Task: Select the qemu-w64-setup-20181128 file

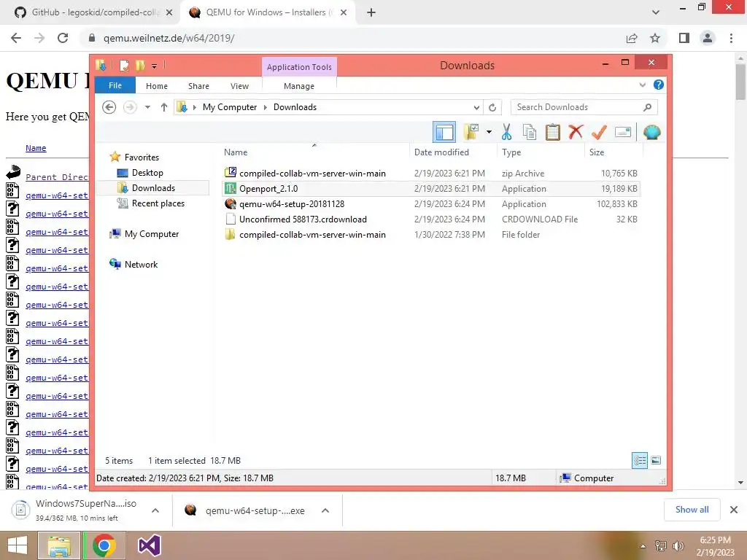Action: coord(430,204)
